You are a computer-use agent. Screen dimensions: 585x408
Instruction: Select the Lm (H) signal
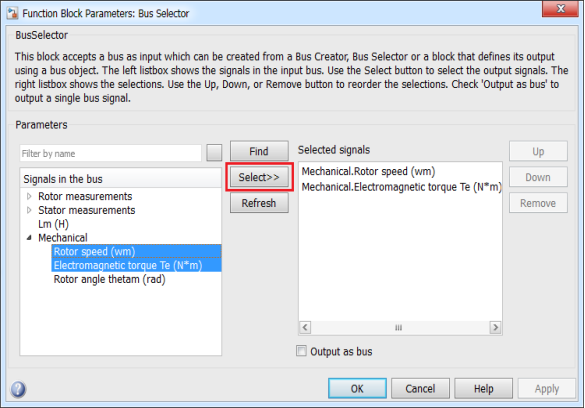coord(53,224)
